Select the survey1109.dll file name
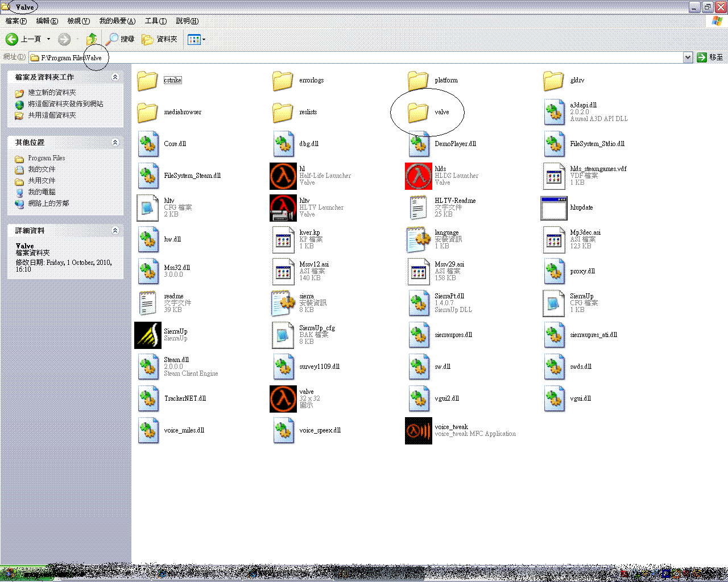 pyautogui.click(x=319, y=367)
